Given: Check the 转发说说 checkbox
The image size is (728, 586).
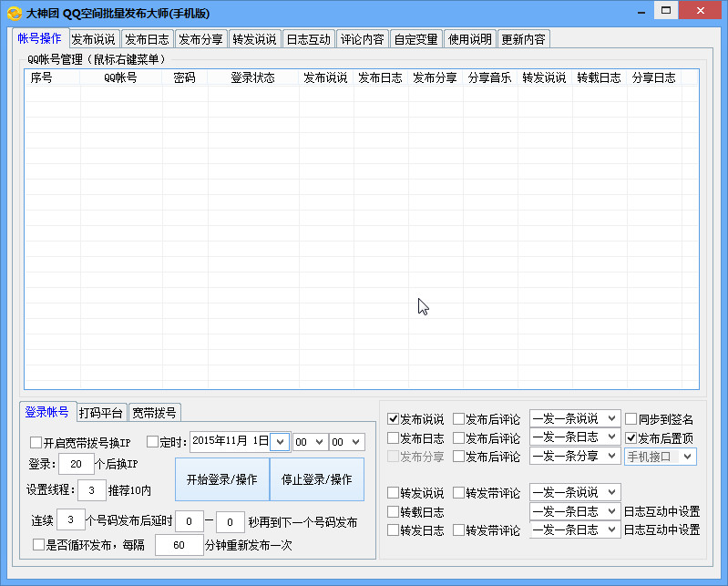Looking at the screenshot, I should click(393, 493).
